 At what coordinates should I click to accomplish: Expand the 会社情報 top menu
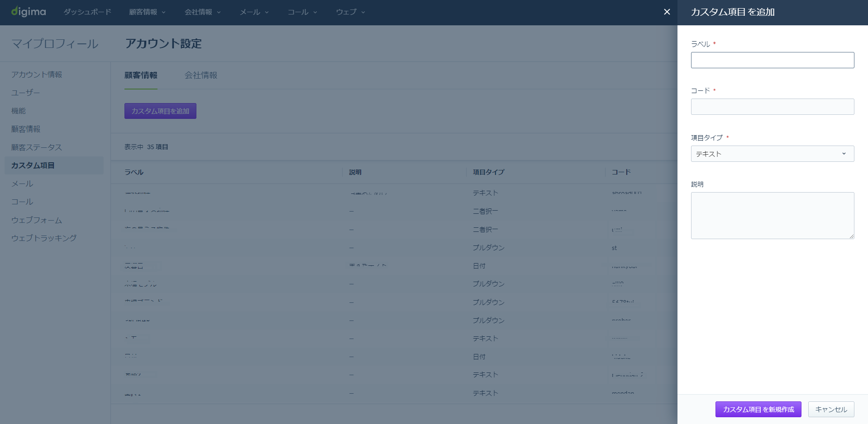pos(202,12)
